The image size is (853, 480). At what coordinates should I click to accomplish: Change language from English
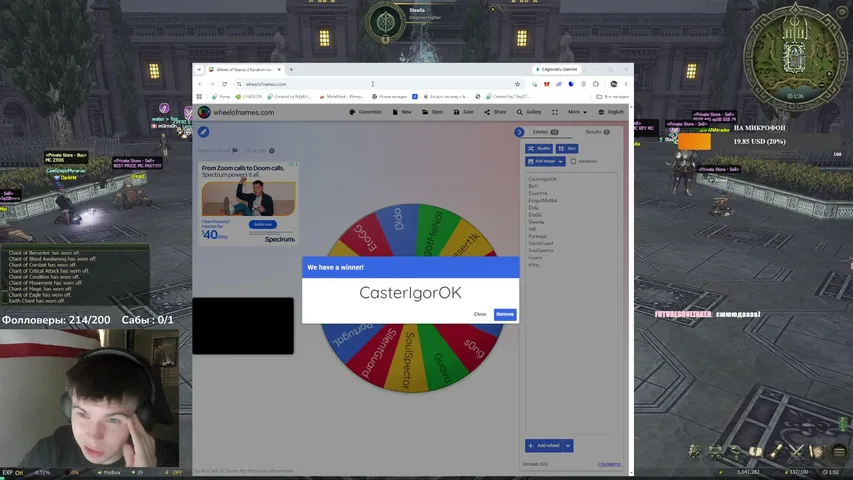611,112
